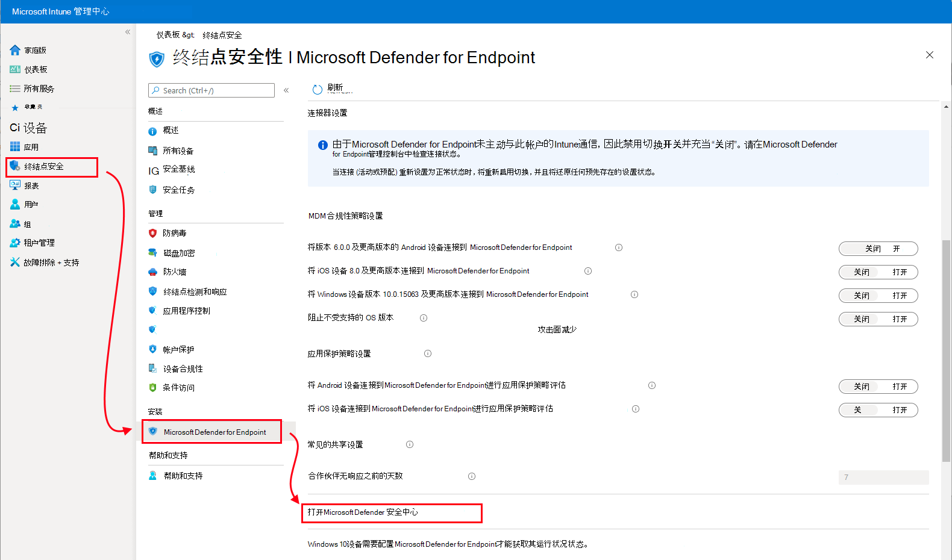
Task: Click the All services list icon
Action: pyautogui.click(x=15, y=89)
